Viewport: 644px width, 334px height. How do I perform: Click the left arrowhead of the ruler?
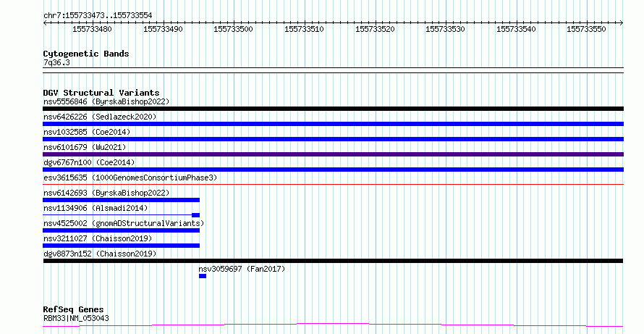[45, 23]
